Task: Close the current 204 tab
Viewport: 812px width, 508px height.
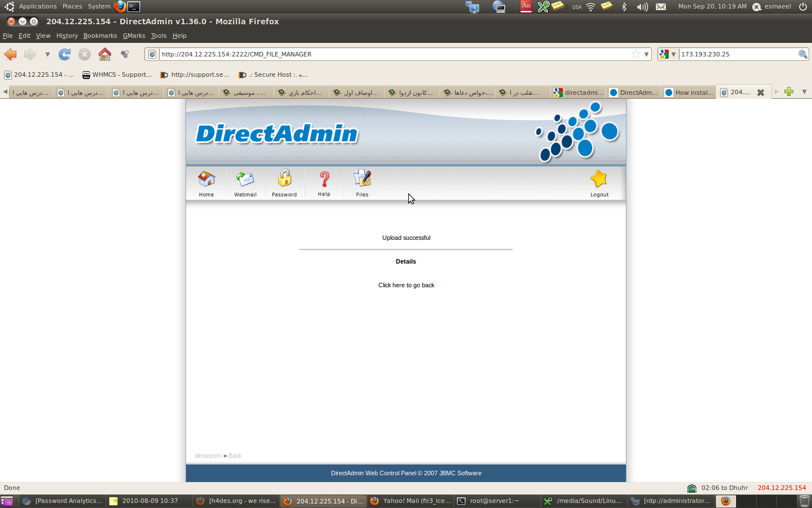Action: click(x=761, y=93)
